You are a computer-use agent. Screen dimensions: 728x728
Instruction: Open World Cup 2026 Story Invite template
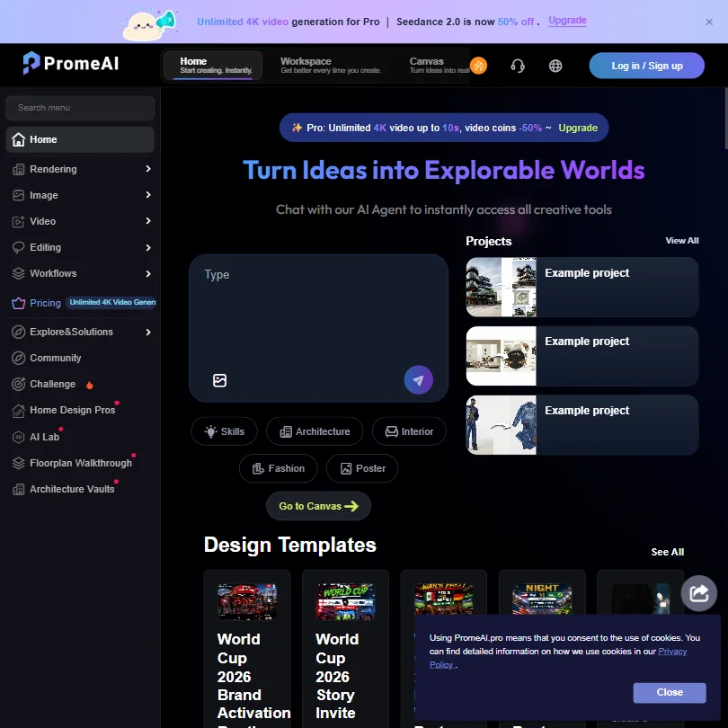(x=345, y=650)
